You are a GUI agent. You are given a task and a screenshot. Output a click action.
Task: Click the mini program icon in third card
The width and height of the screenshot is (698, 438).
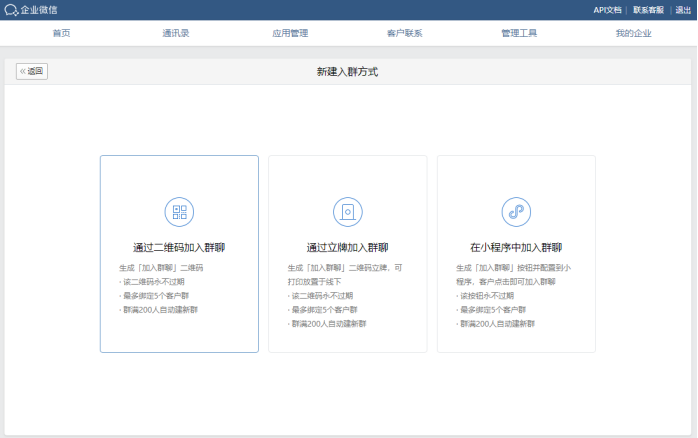point(516,211)
